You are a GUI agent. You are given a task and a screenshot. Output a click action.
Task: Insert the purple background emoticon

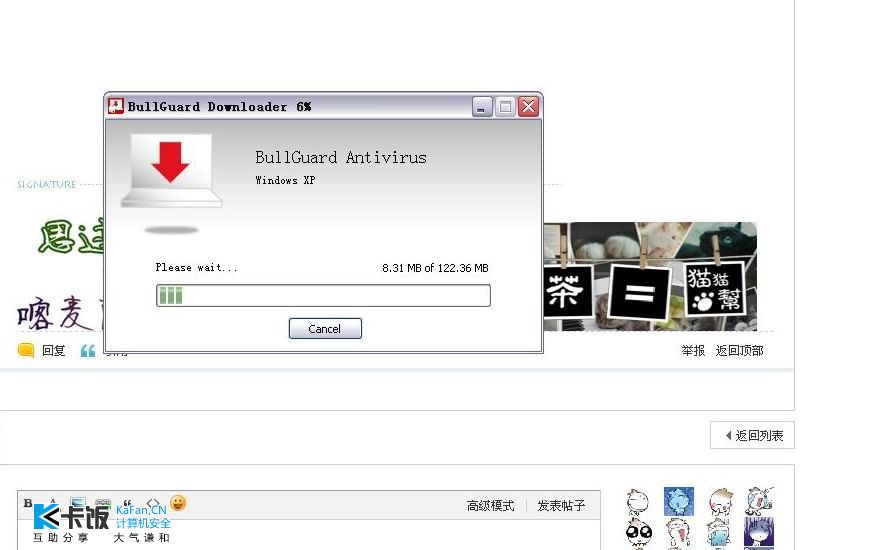759,533
